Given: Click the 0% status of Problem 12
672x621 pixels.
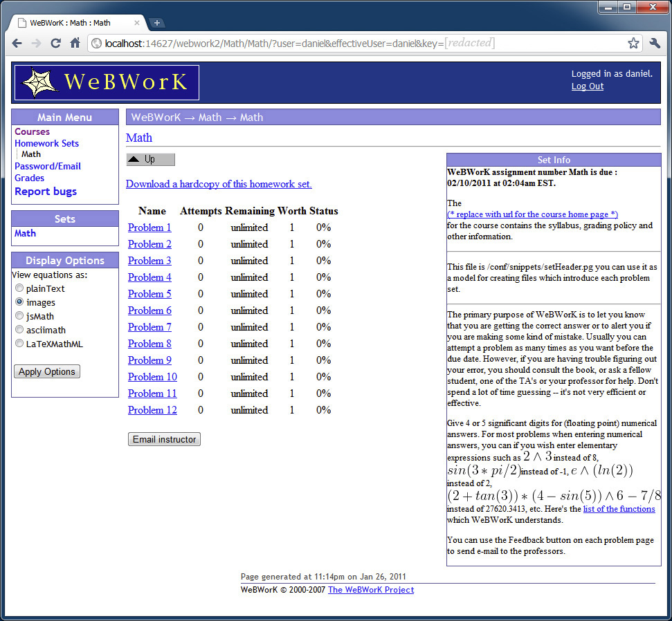Looking at the screenshot, I should (x=324, y=410).
